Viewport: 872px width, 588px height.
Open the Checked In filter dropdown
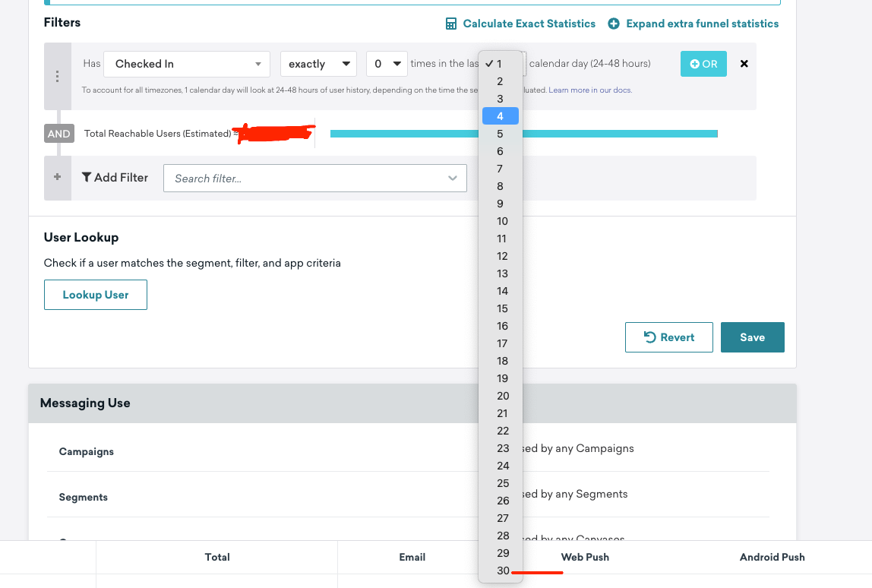[187, 64]
